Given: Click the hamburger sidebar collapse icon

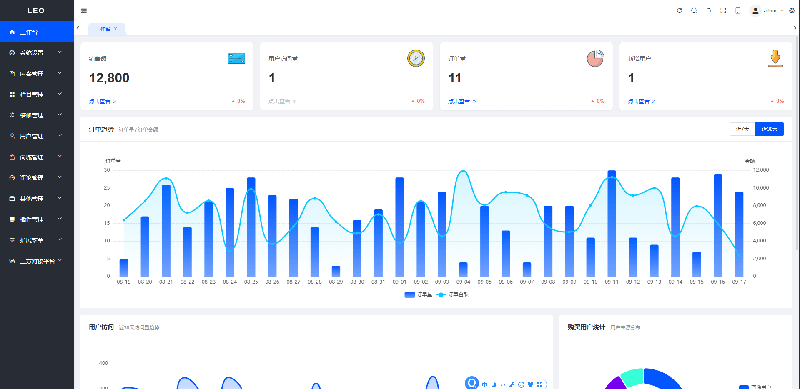Looking at the screenshot, I should pos(84,11).
